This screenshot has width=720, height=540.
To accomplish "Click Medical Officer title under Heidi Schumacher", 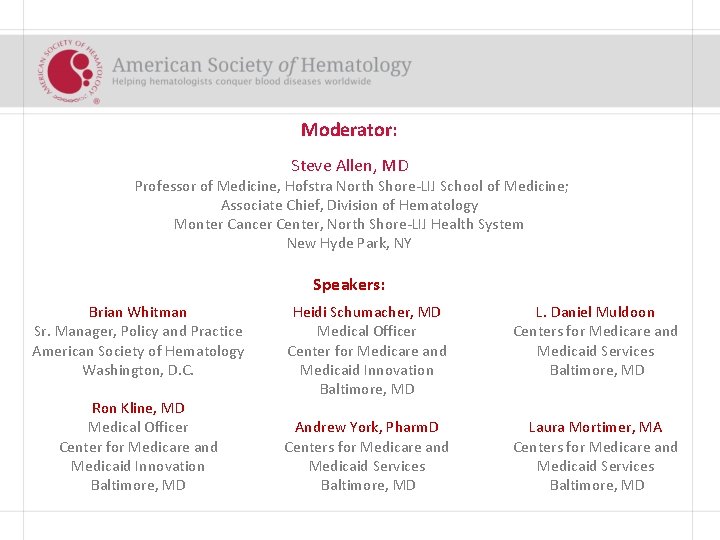I will [366, 331].
